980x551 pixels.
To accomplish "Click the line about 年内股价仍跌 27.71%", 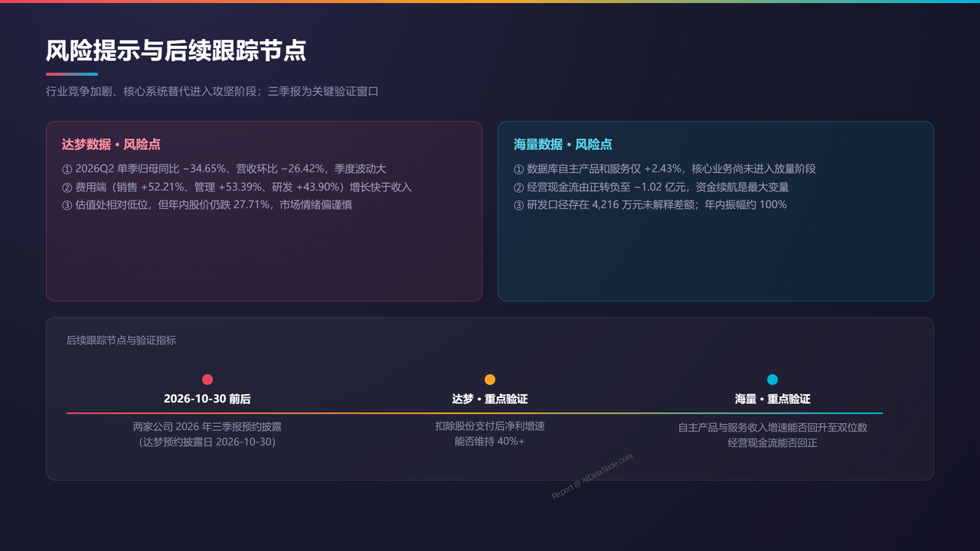I will pos(207,204).
